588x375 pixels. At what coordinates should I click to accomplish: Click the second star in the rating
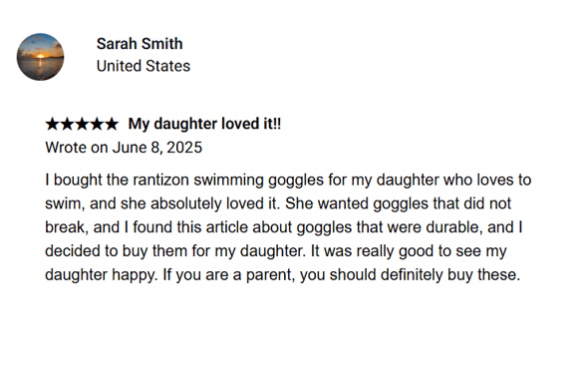coord(67,124)
